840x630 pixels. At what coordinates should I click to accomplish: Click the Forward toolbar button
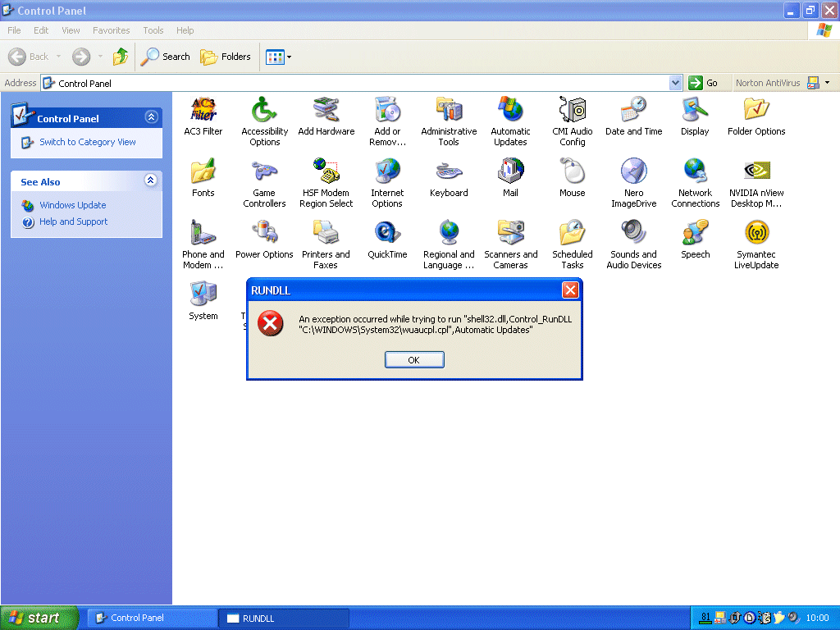click(x=81, y=57)
